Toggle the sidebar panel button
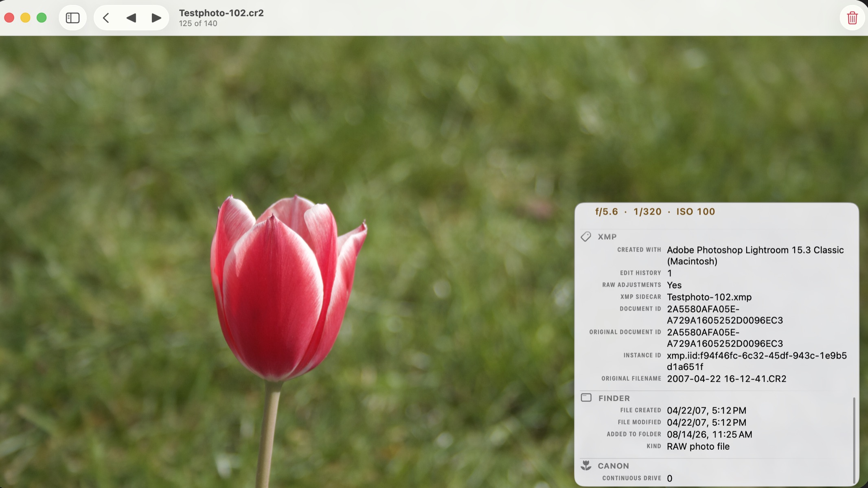Image resolution: width=868 pixels, height=488 pixels. pos(72,18)
